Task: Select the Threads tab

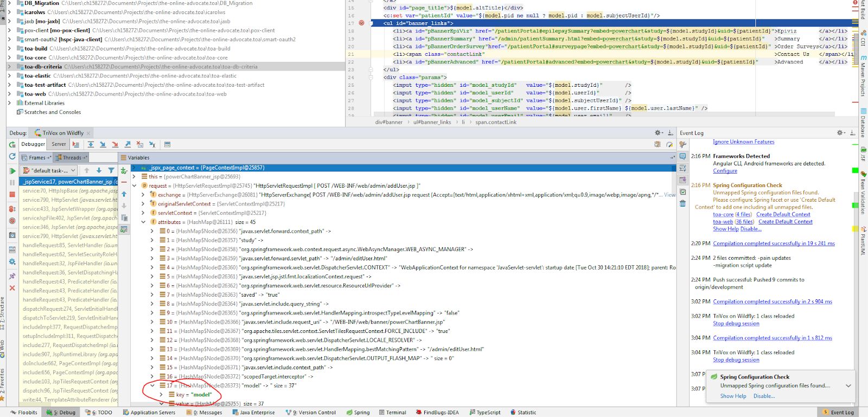Action: (x=72, y=158)
